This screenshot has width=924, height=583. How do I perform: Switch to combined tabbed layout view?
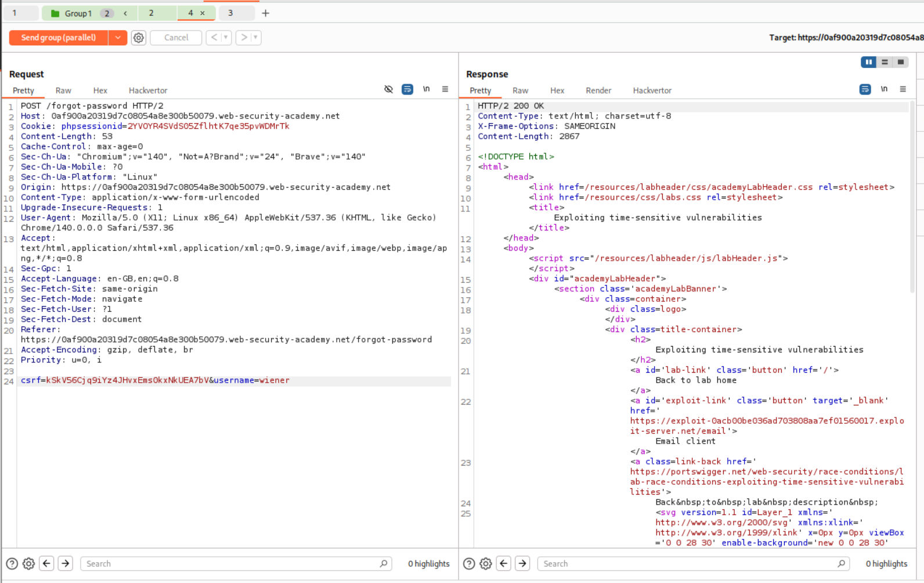click(901, 62)
